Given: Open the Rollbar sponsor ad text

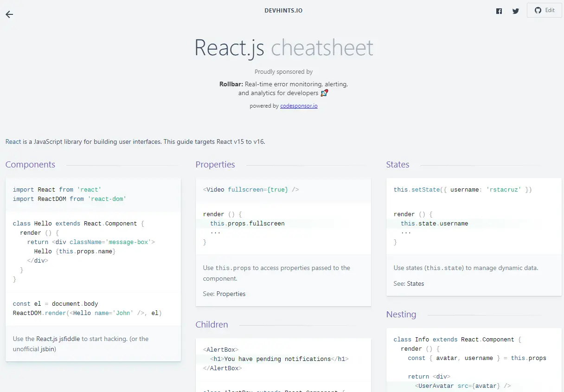Looking at the screenshot, I should coord(283,89).
